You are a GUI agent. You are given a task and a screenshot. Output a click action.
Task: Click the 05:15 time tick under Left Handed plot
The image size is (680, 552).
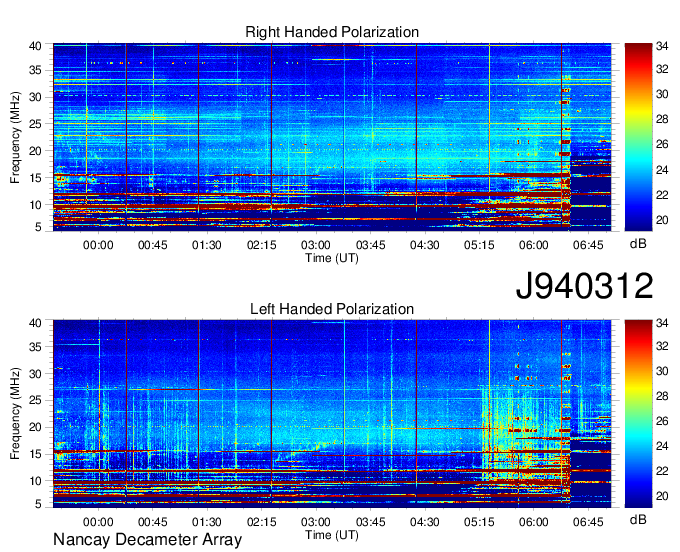[x=479, y=522]
